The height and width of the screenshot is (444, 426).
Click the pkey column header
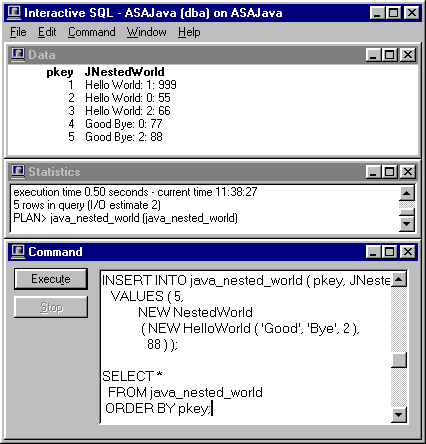click(60, 72)
